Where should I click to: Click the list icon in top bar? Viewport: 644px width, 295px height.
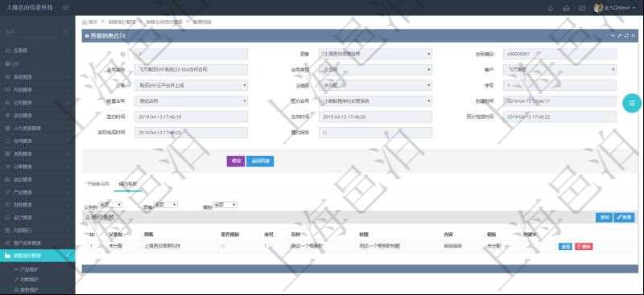click(x=582, y=9)
